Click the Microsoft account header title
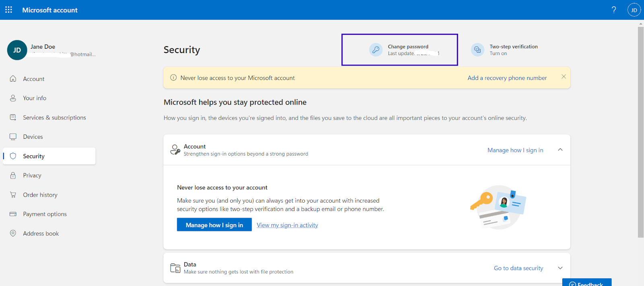 point(50,10)
